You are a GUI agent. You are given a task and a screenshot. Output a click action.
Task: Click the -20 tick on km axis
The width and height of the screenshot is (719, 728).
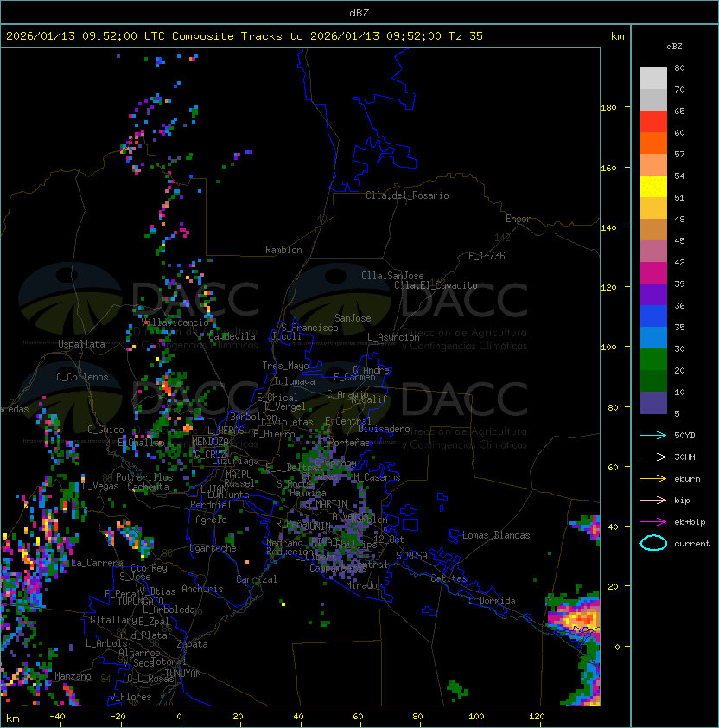tap(118, 717)
